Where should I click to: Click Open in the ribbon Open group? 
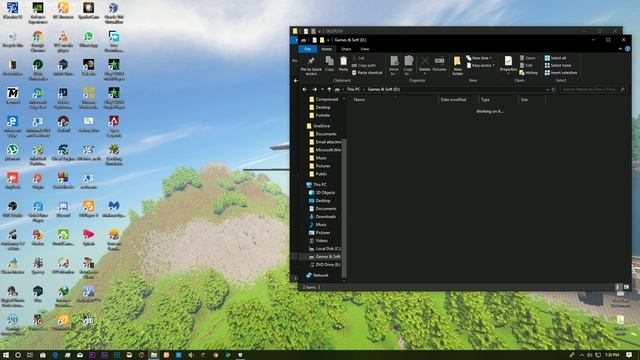(x=528, y=58)
